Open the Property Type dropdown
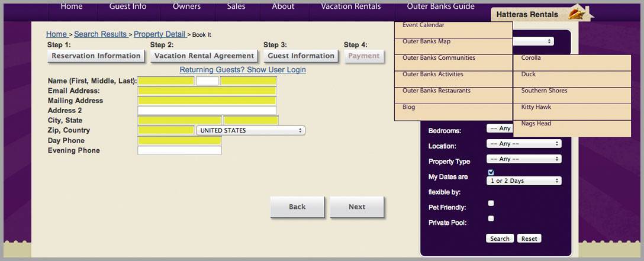This screenshot has width=644, height=261. 524,159
